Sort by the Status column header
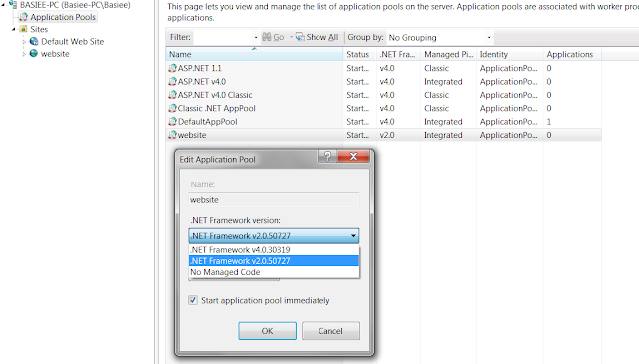The image size is (639, 364). (359, 54)
